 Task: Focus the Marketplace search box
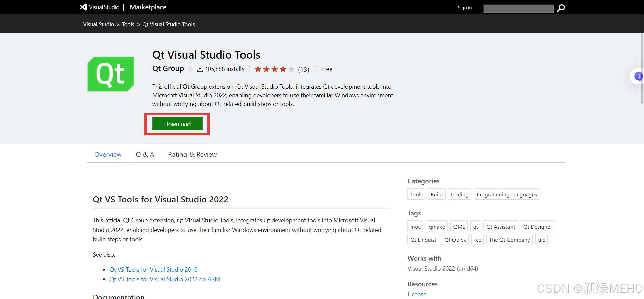click(x=519, y=9)
